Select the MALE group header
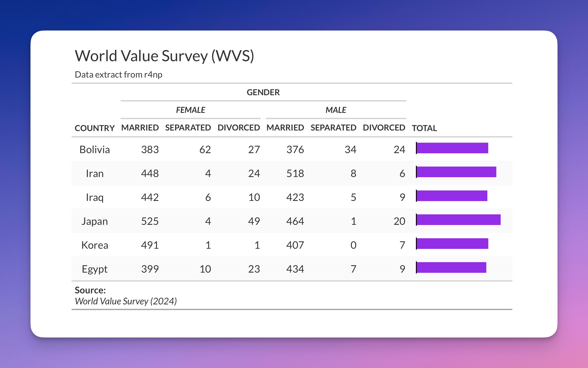 click(336, 110)
